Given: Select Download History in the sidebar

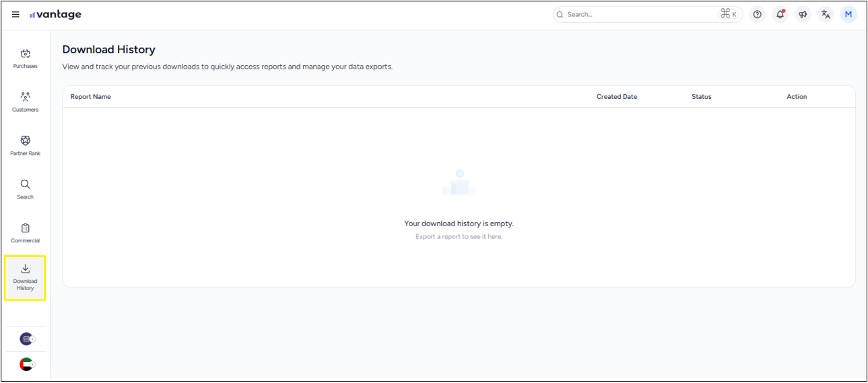Looking at the screenshot, I should [x=25, y=277].
